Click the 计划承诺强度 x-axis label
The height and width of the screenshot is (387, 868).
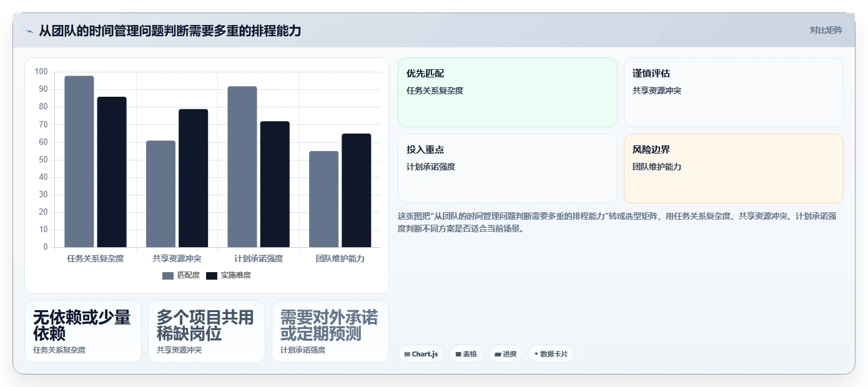click(259, 258)
